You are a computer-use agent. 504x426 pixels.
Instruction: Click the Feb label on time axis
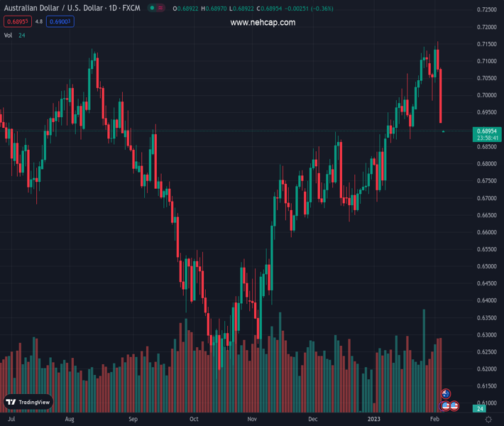434,420
